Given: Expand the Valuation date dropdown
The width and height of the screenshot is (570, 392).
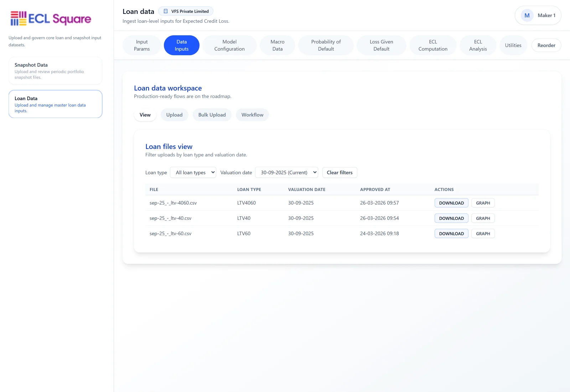Looking at the screenshot, I should (x=286, y=172).
